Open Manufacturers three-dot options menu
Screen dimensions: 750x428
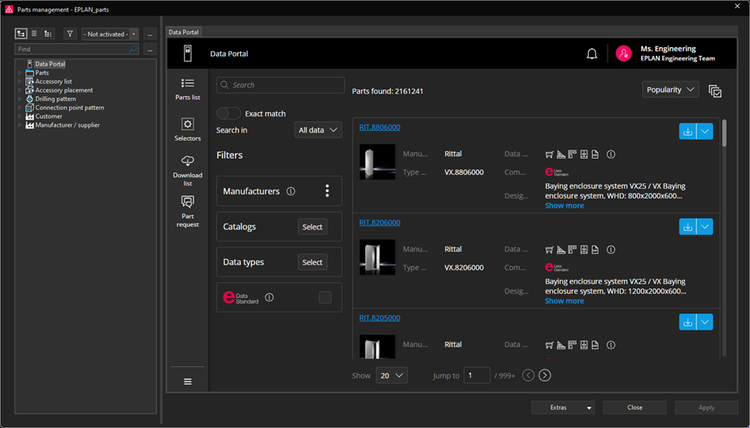pos(327,191)
